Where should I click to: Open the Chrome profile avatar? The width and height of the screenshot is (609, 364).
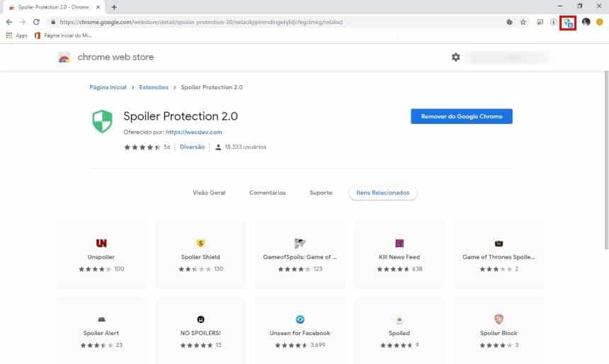(586, 22)
